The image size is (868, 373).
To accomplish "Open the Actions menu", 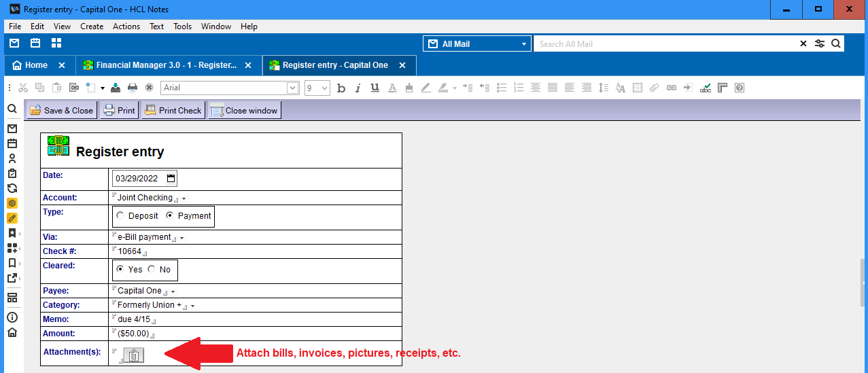I will pos(126,26).
